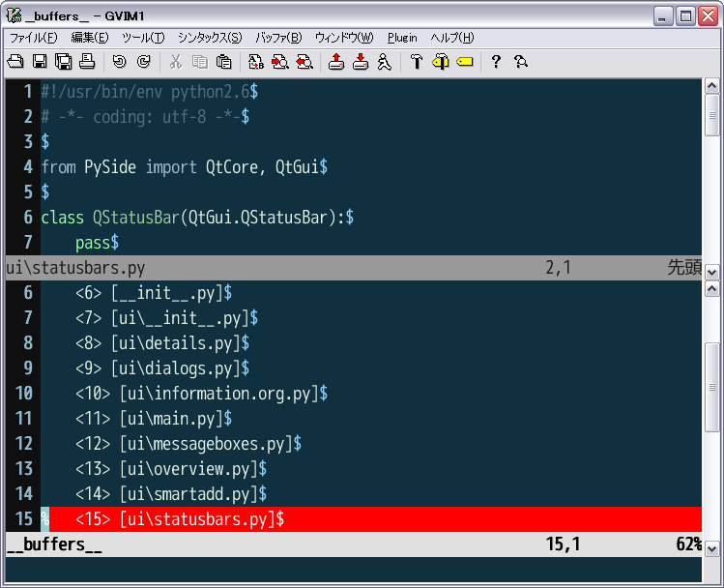Open the ヘルプ(H) menu

452,38
